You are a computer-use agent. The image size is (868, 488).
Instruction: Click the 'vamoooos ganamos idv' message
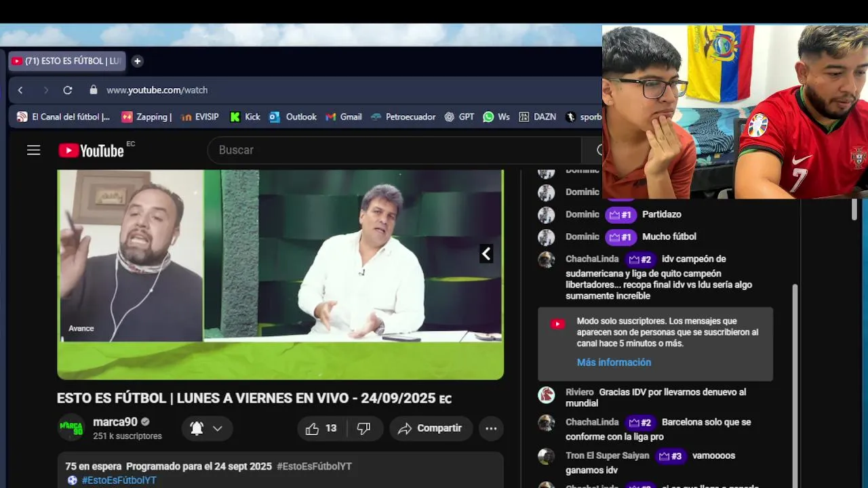click(650, 463)
